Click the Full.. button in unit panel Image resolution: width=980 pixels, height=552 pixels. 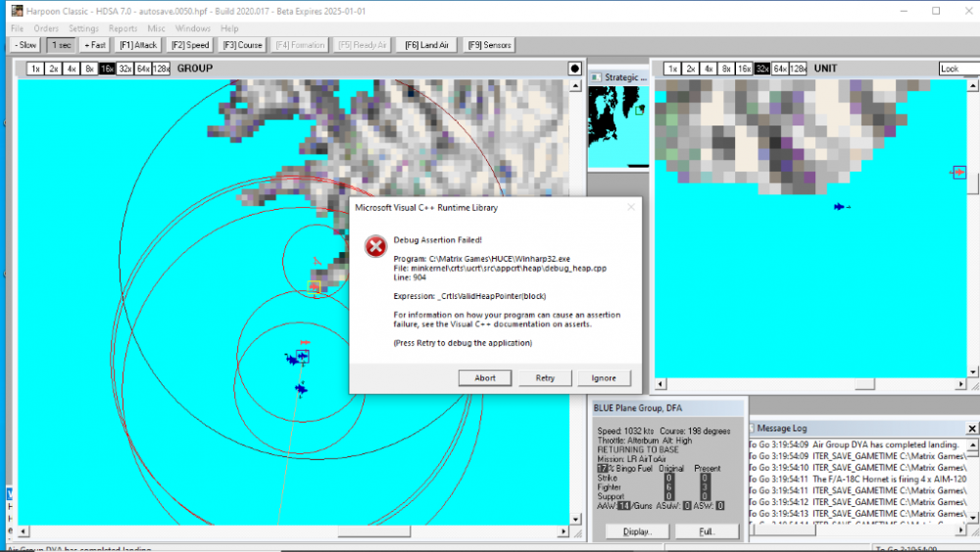pyautogui.click(x=707, y=532)
